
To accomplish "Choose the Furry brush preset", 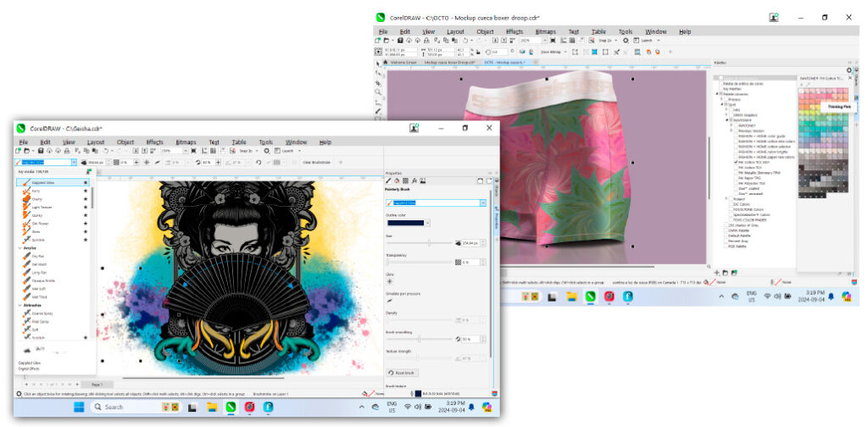I will click(36, 192).
